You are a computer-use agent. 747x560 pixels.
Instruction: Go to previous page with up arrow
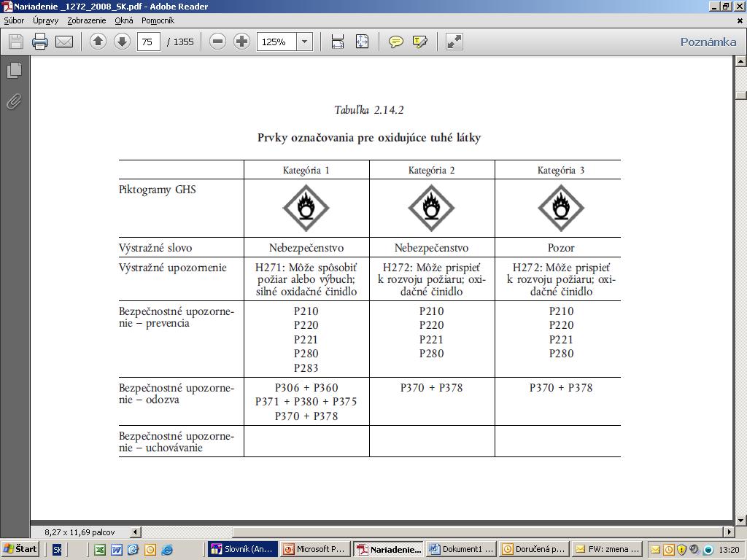pos(98,42)
